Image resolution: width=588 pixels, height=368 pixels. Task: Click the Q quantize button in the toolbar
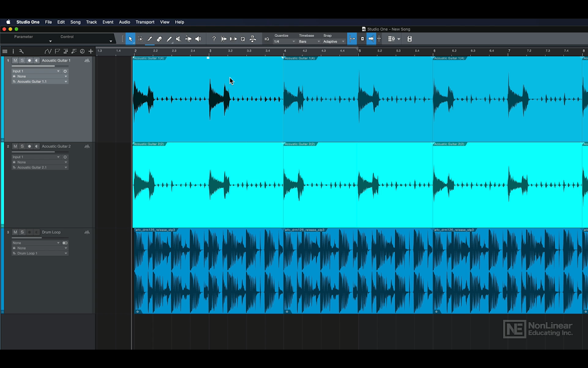click(x=243, y=39)
